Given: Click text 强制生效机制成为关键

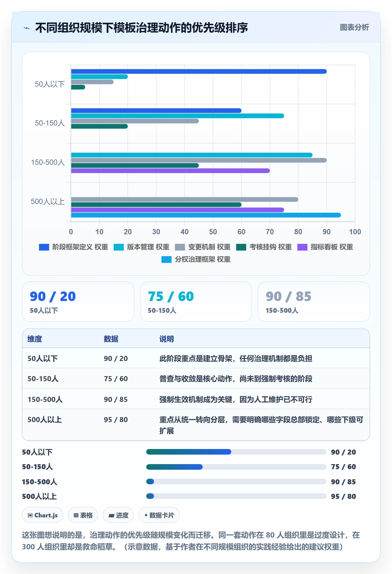Looking at the screenshot, I should point(196,399).
